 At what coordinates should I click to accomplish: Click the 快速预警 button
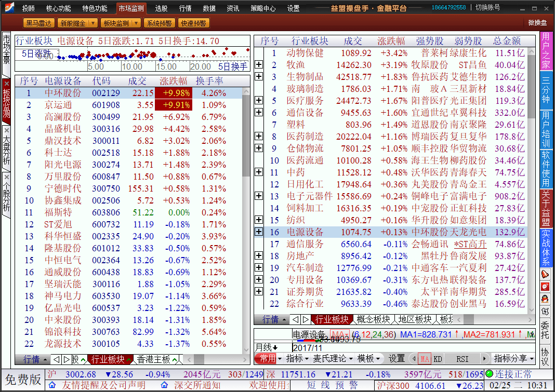coord(194,23)
